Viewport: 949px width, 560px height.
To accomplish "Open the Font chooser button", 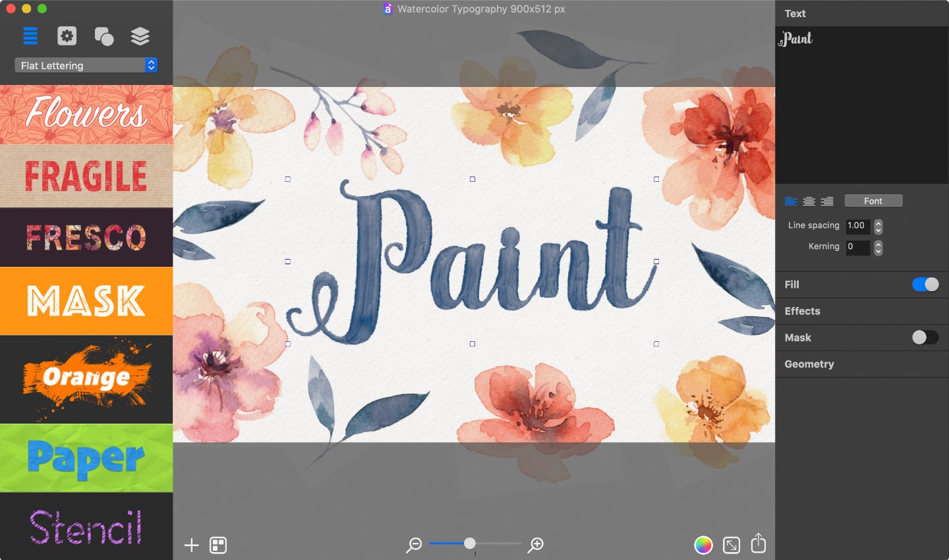I will (x=873, y=200).
